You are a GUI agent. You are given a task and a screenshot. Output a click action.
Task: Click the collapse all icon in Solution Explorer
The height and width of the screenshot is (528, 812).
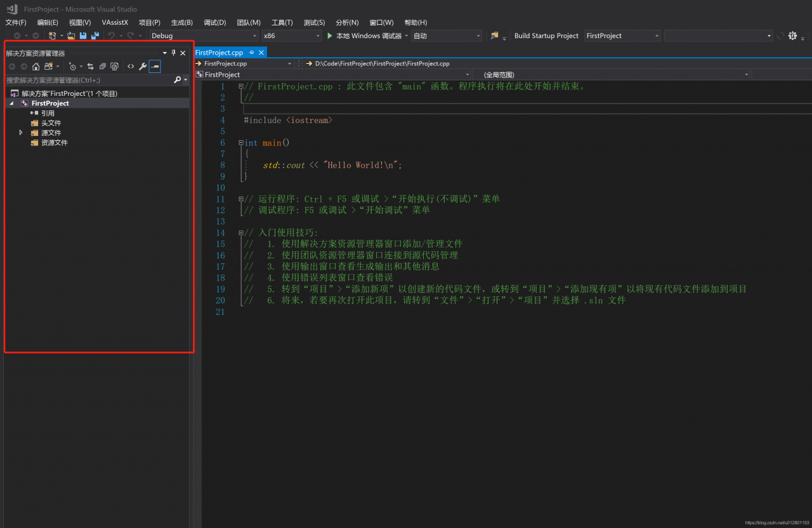click(x=102, y=67)
